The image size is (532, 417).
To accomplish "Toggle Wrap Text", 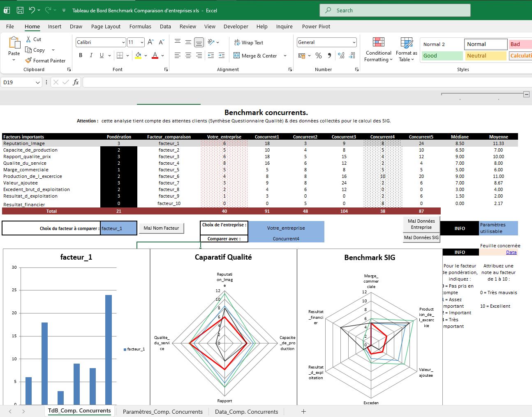I will (x=248, y=42).
